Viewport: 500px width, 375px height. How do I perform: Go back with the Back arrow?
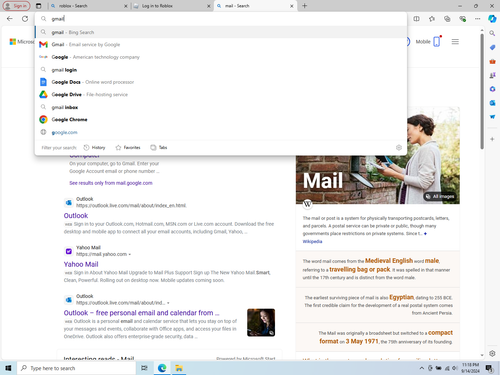click(10, 19)
